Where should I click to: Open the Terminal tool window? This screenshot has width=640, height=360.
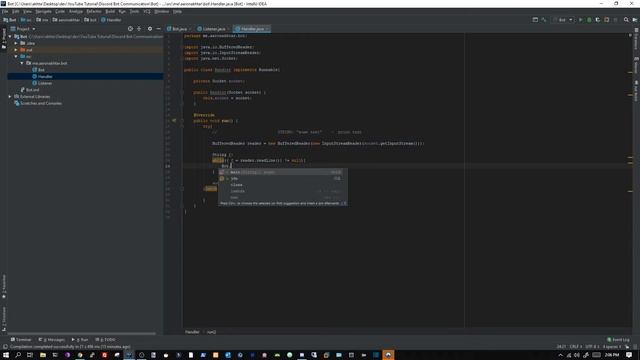(x=21, y=340)
